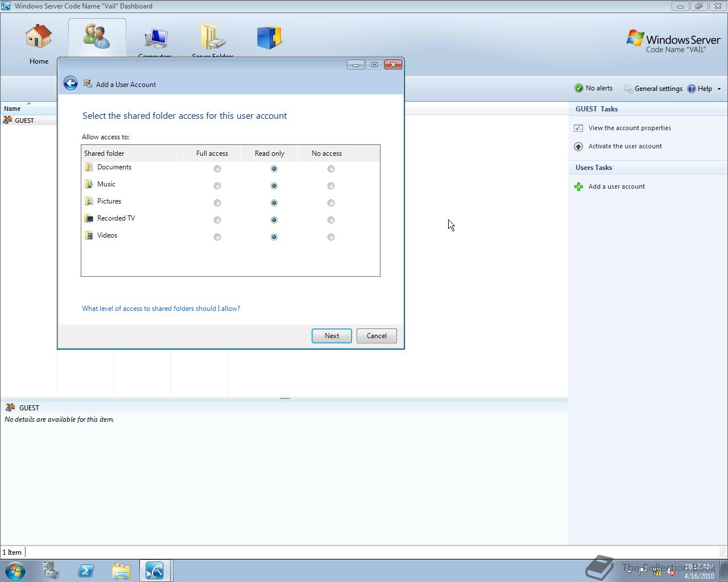Click the GUEST icon in details pane

coord(10,408)
